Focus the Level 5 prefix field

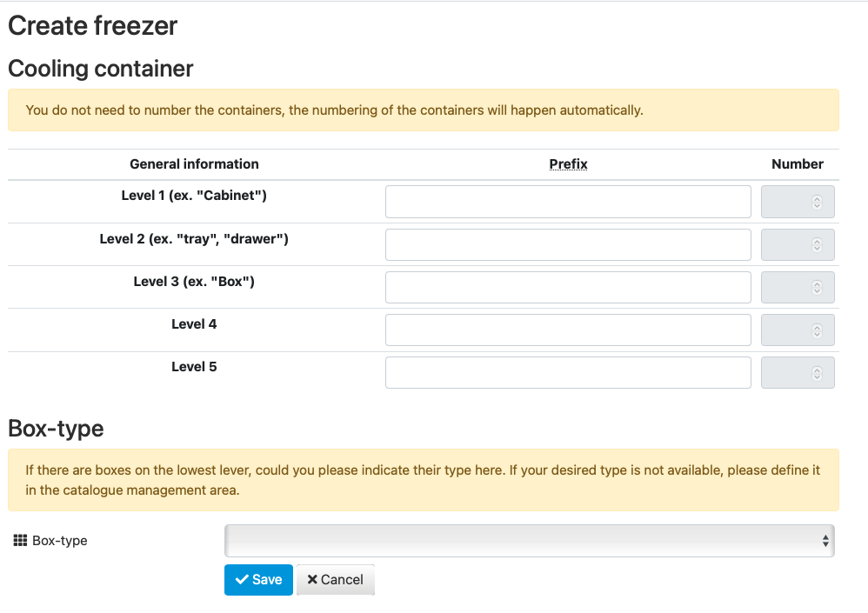(568, 373)
